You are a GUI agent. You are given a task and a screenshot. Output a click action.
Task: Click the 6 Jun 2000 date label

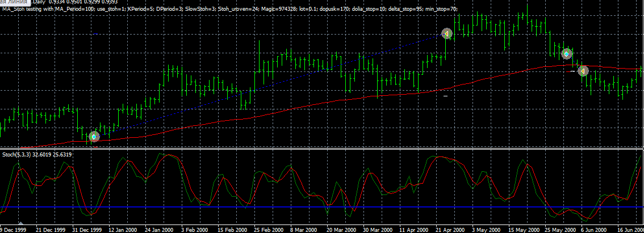coord(594,229)
